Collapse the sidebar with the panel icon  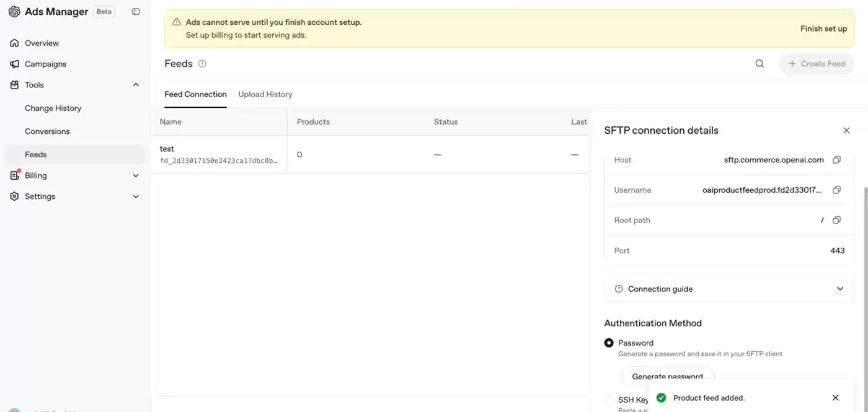[x=136, y=12]
